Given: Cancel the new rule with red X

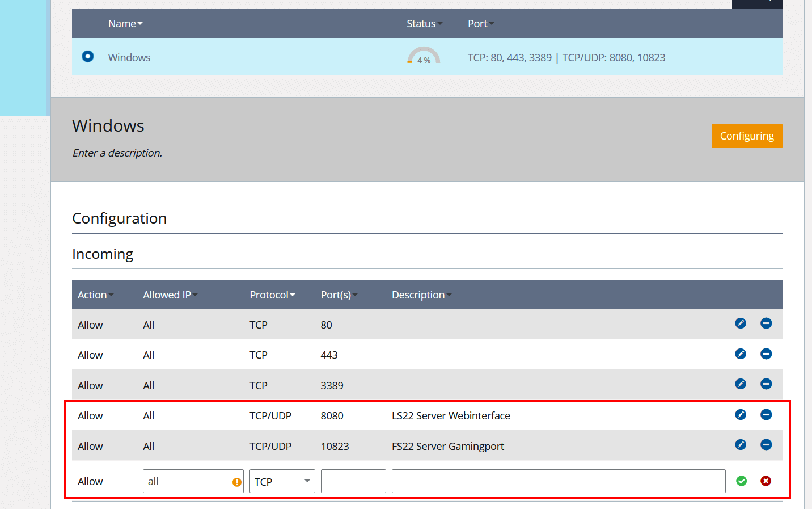Looking at the screenshot, I should click(x=766, y=481).
